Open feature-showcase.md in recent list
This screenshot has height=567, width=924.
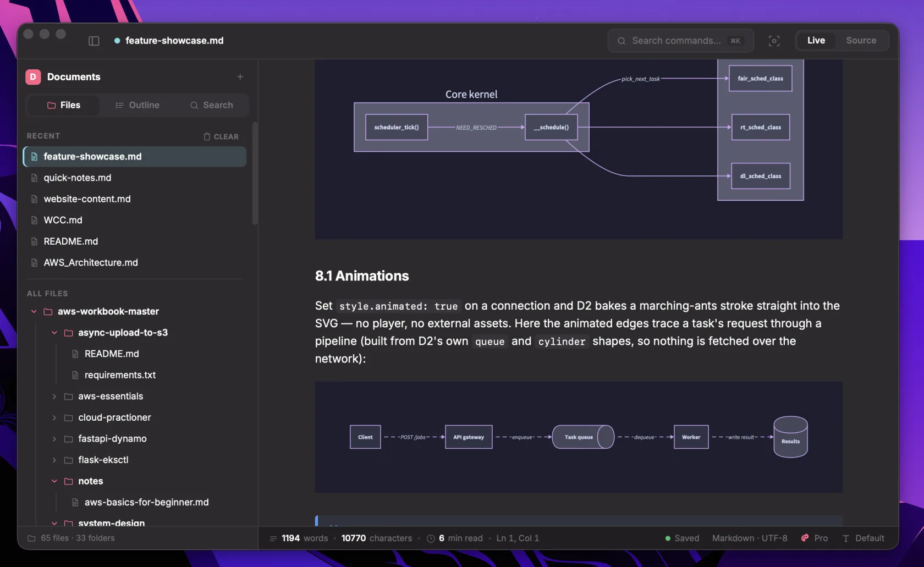coord(135,157)
